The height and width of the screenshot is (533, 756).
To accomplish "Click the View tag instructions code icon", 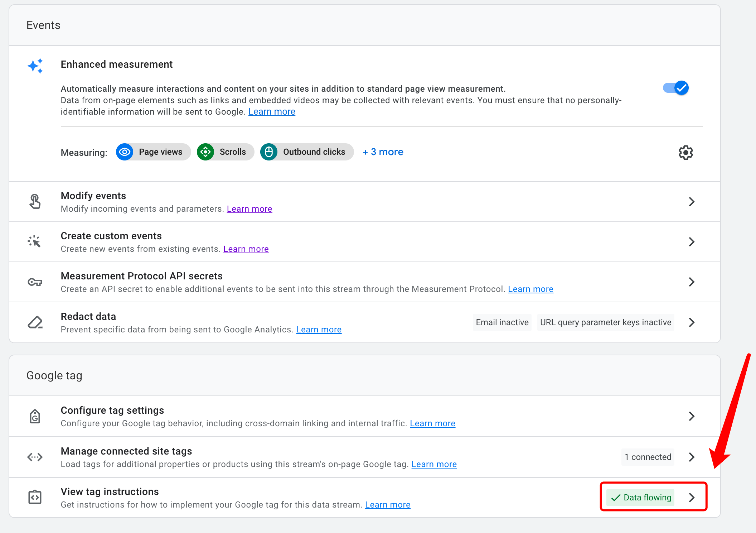I will pyautogui.click(x=35, y=497).
